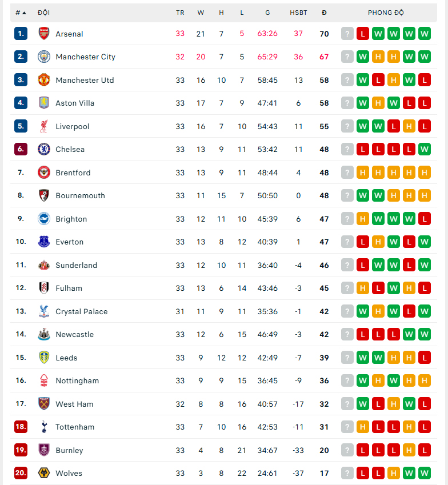The image size is (448, 485).
Task: Click the HSBT column header
Action: [x=298, y=13]
